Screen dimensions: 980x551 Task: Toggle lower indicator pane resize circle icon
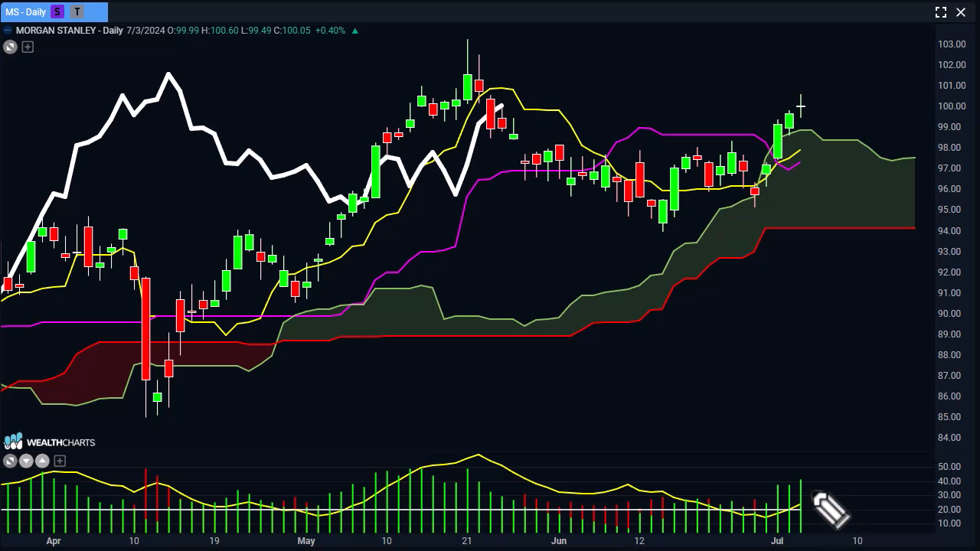tap(10, 461)
